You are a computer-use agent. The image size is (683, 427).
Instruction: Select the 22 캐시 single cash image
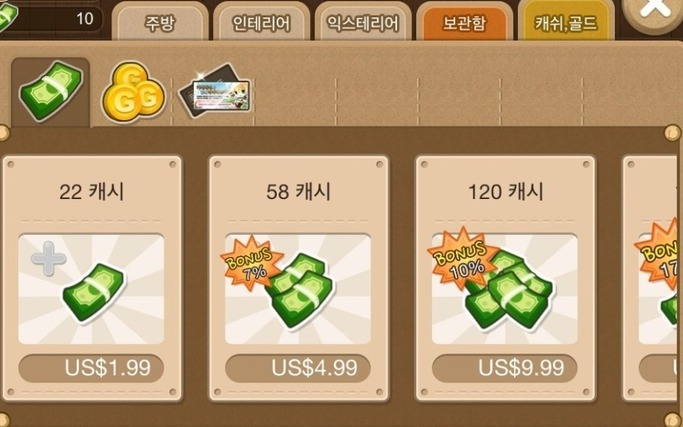[x=94, y=292]
